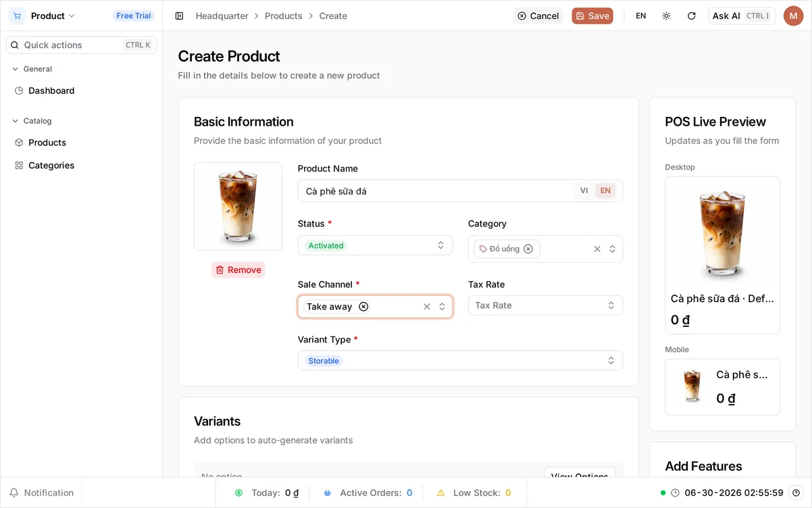Click the Storable variant type badge

[324, 361]
